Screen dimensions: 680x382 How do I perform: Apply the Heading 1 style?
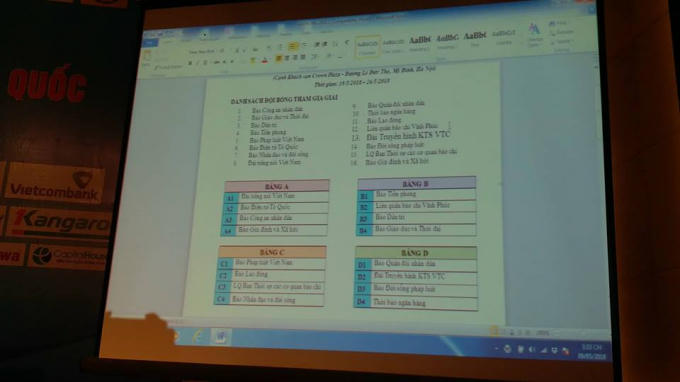click(x=420, y=42)
